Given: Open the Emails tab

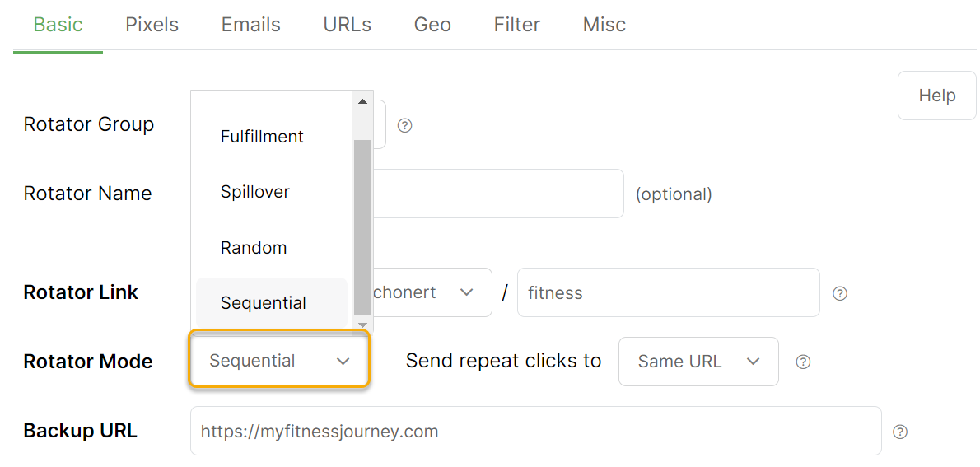Looking at the screenshot, I should [x=250, y=25].
